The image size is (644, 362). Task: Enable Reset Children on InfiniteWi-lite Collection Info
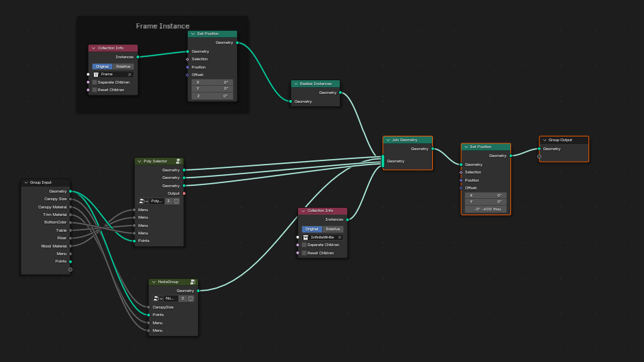[304, 253]
